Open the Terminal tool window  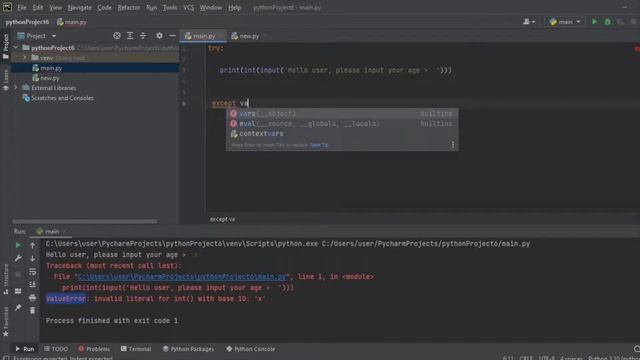tap(136, 349)
